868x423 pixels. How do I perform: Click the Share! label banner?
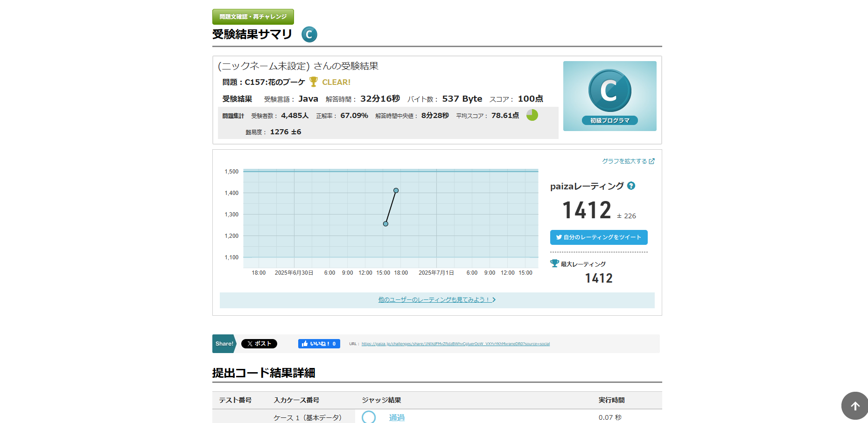pos(224,344)
